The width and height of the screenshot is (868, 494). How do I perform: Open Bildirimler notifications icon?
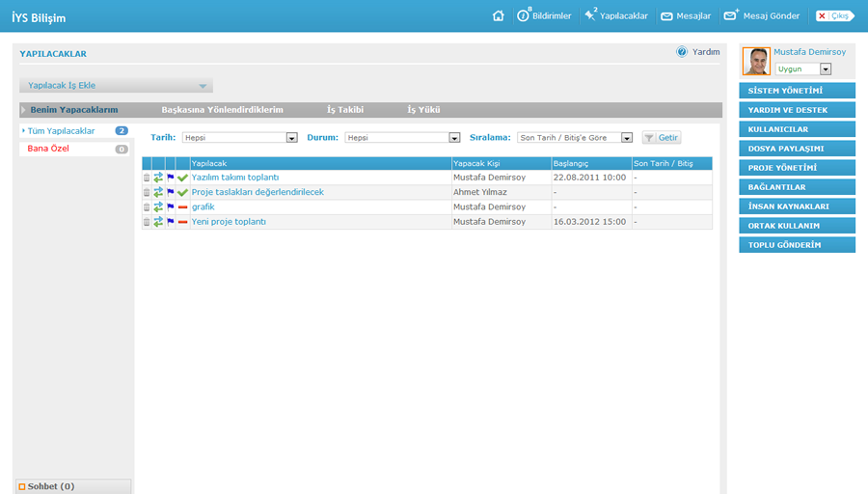[x=524, y=15]
